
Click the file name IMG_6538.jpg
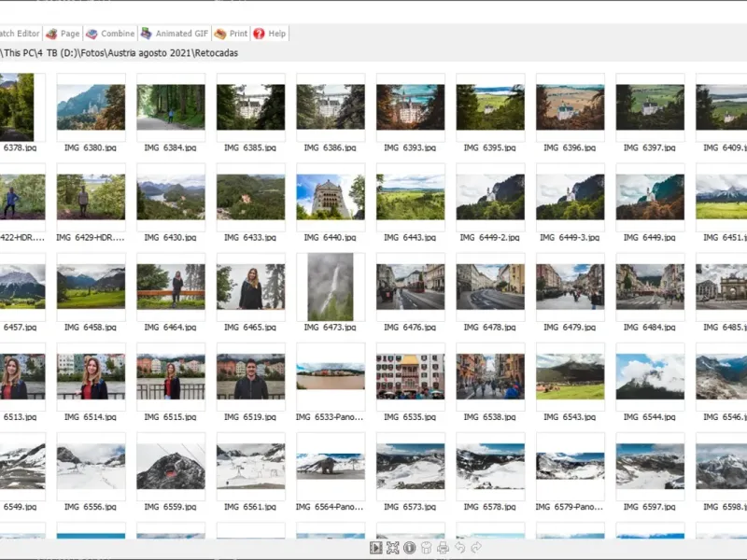489,416
